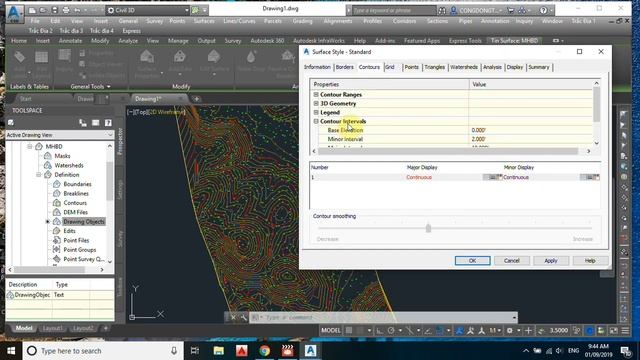This screenshot has height=360, width=640.
Task: Select Watersheds in the Toolspace tree
Action: pos(69,165)
